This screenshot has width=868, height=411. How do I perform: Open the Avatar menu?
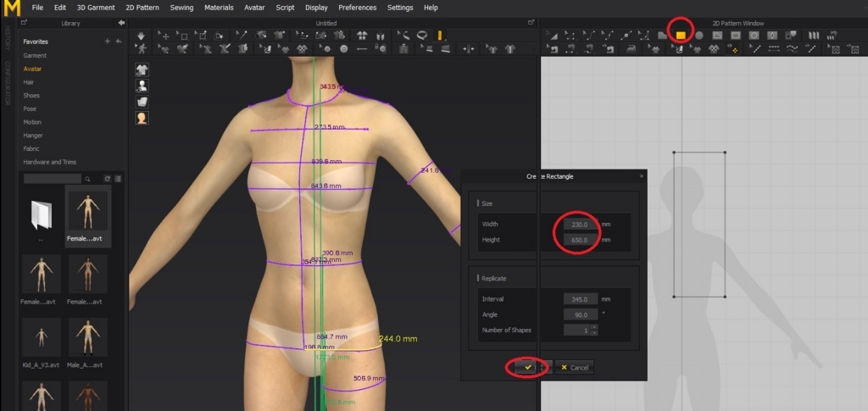tap(254, 8)
